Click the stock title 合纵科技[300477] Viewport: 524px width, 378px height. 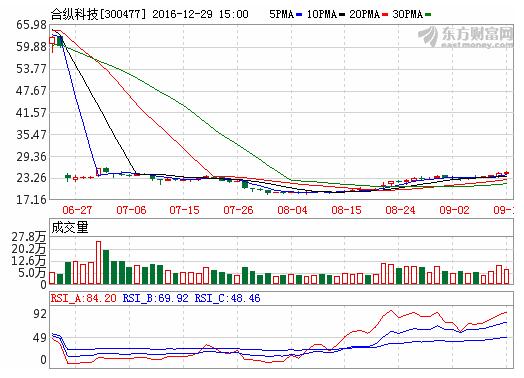(99, 14)
